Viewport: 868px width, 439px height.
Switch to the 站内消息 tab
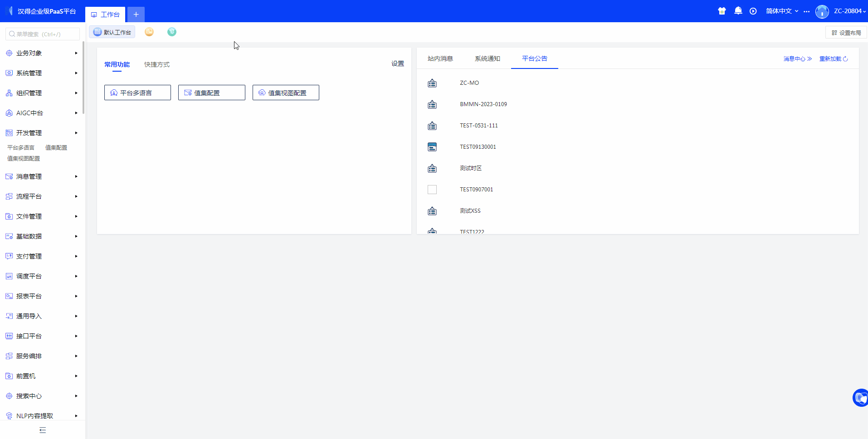440,59
